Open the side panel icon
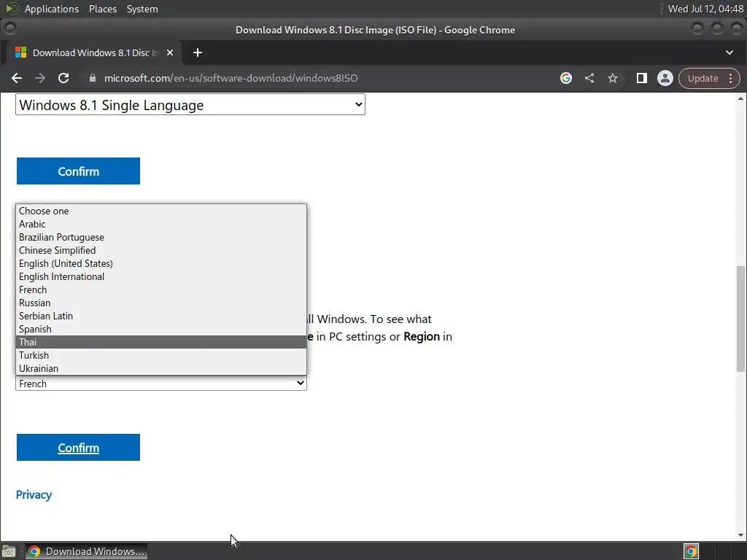This screenshot has width=747, height=560. (642, 78)
